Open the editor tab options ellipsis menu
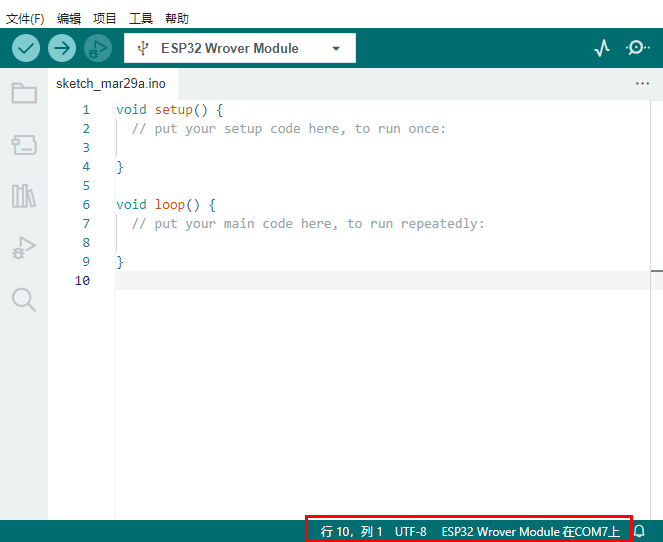Viewport: 663px width, 542px height. [x=642, y=84]
